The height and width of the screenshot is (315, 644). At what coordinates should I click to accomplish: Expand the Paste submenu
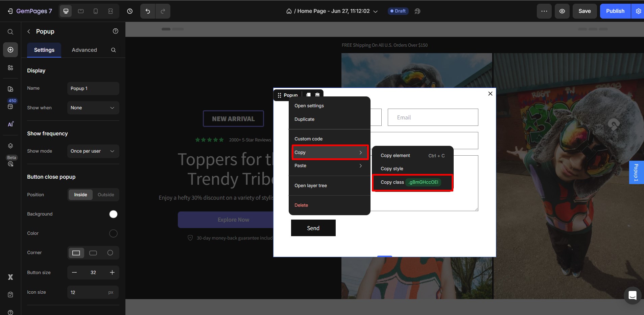pos(329,166)
